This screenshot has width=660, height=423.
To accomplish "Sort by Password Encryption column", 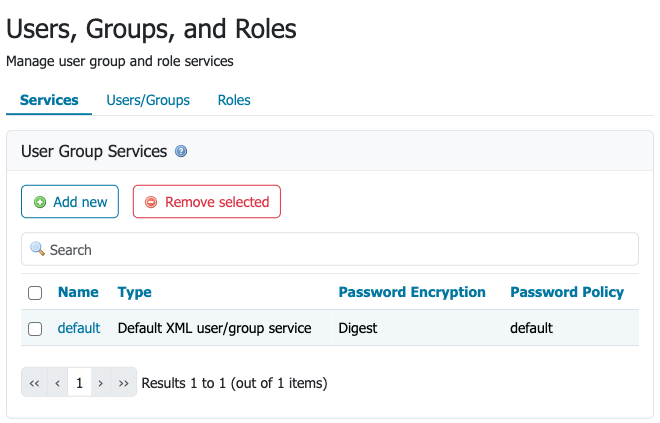I will (x=412, y=292).
